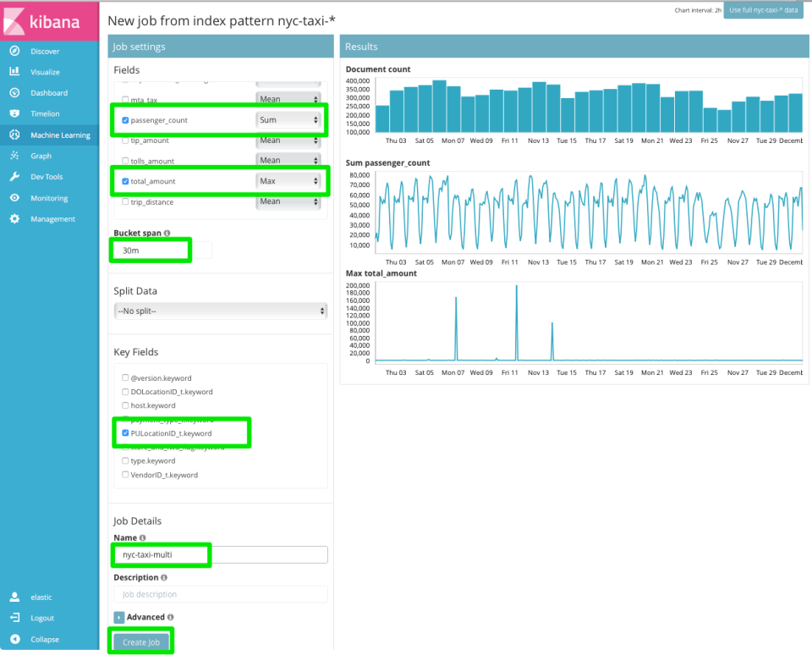Open the Sum aggregation dropdown for passenger_count
The width and height of the screenshot is (812, 655).
289,119
